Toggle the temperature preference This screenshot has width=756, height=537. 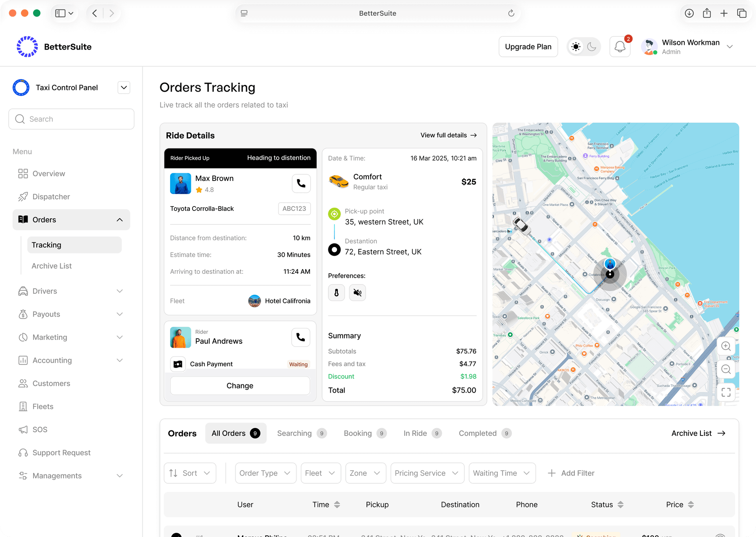point(336,292)
